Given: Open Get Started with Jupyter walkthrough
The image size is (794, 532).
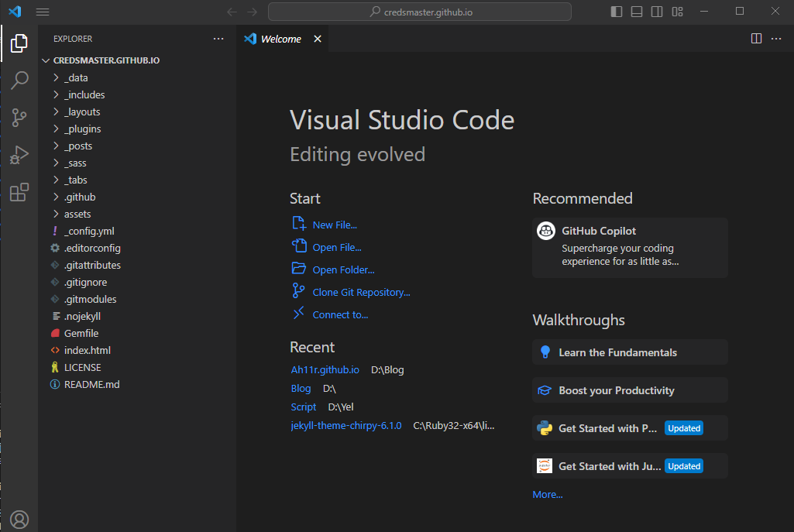Looking at the screenshot, I should pyautogui.click(x=630, y=466).
